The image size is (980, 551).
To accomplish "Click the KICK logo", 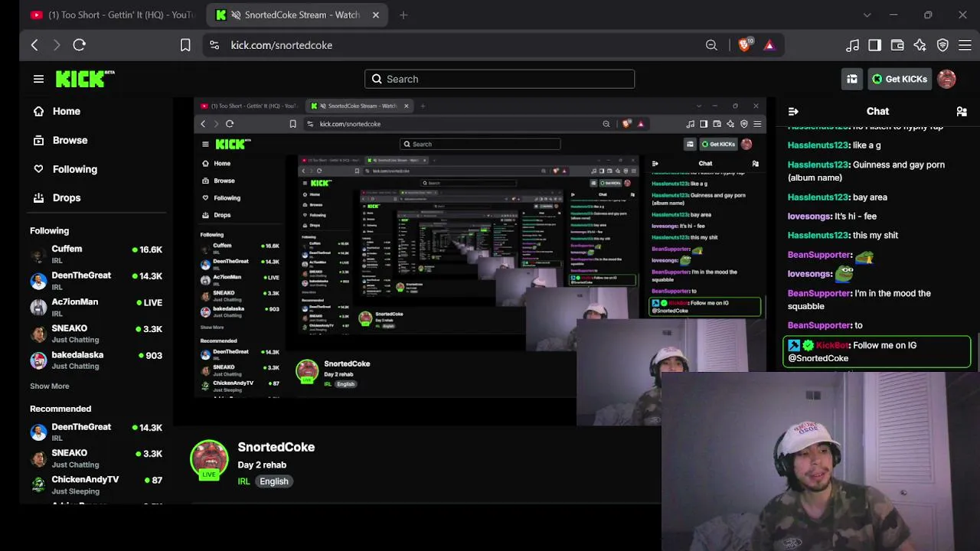I will pyautogui.click(x=84, y=79).
